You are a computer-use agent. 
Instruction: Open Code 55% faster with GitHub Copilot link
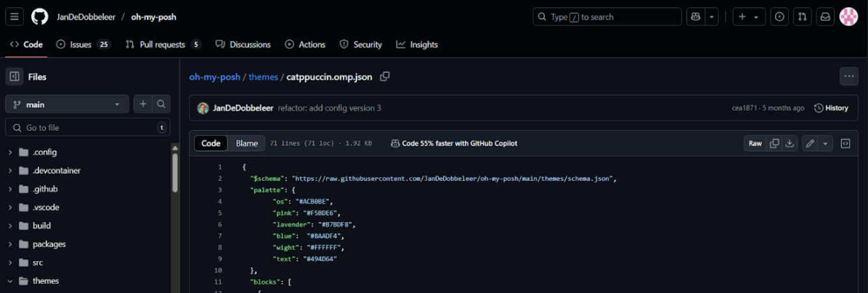(x=454, y=143)
